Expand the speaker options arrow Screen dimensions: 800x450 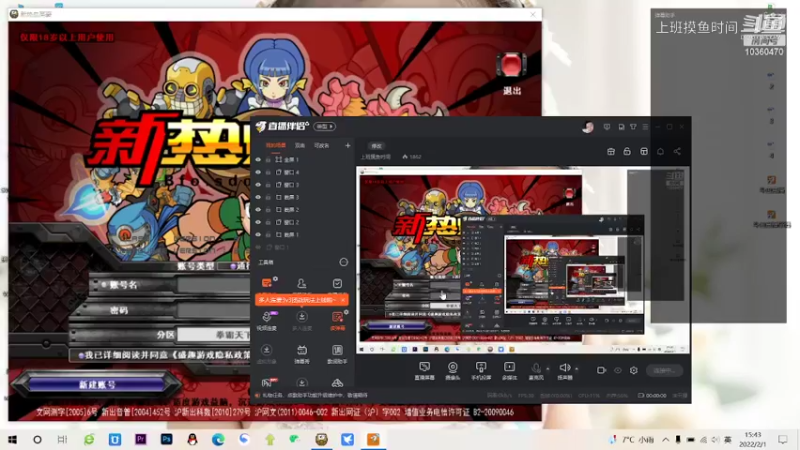[577, 368]
